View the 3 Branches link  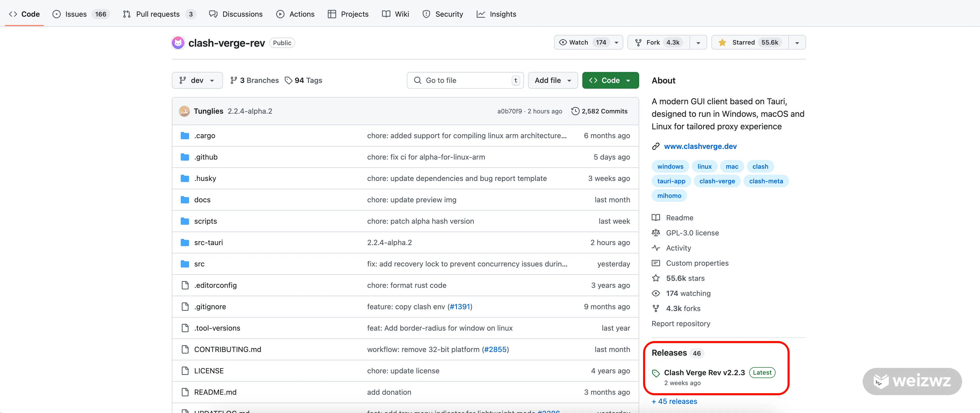click(255, 80)
